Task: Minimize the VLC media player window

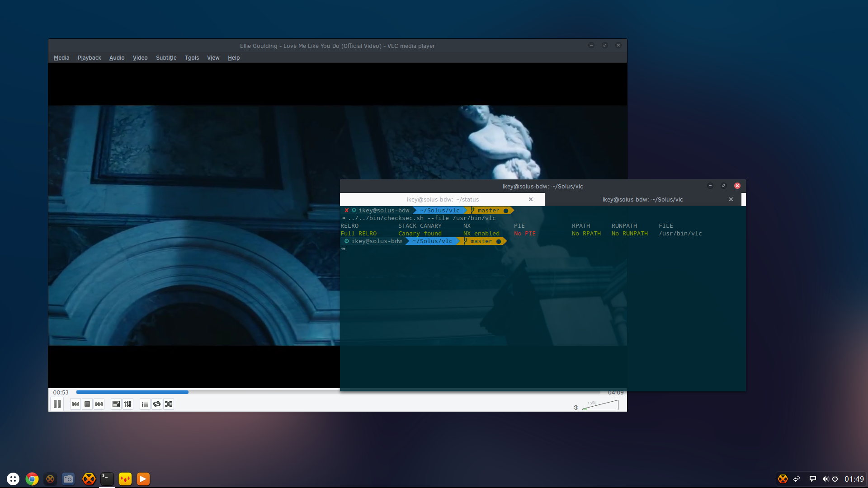Action: [x=591, y=45]
